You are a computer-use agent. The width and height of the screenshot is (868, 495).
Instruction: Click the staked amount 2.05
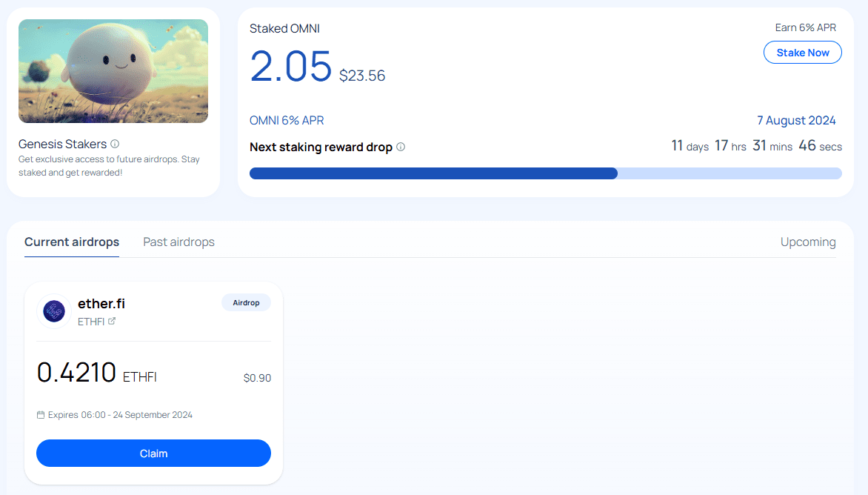pos(290,66)
